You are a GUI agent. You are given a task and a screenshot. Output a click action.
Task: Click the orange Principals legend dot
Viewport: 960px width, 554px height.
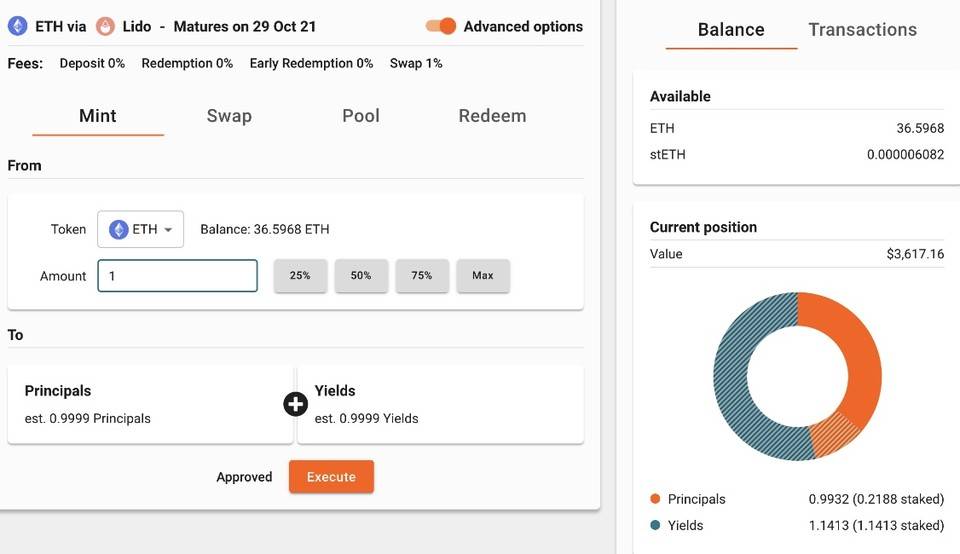(x=655, y=499)
